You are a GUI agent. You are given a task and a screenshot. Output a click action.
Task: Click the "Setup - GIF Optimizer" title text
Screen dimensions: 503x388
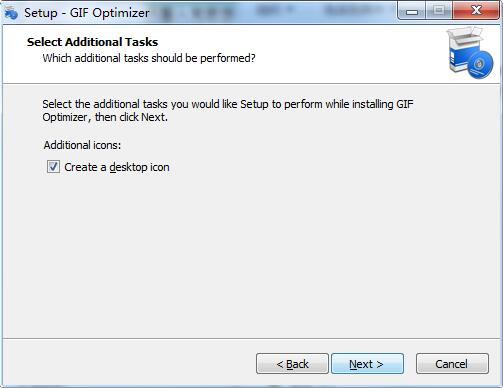87,13
